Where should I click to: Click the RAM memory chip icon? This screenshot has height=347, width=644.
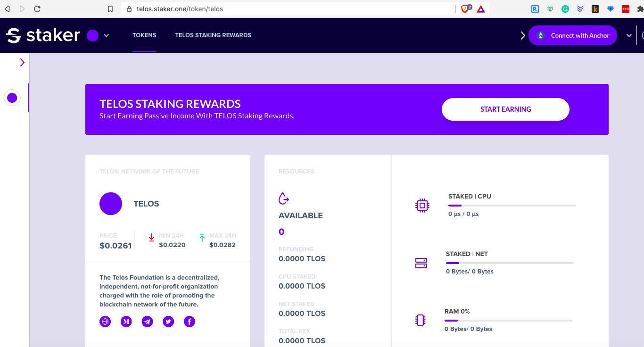421,321
